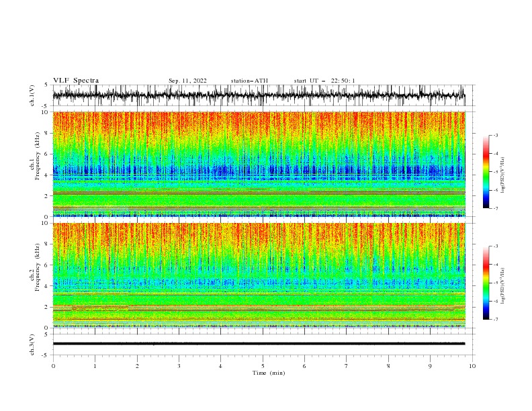
Task: Click the log(PSD) label next to the upper color bar
Action: (503, 175)
